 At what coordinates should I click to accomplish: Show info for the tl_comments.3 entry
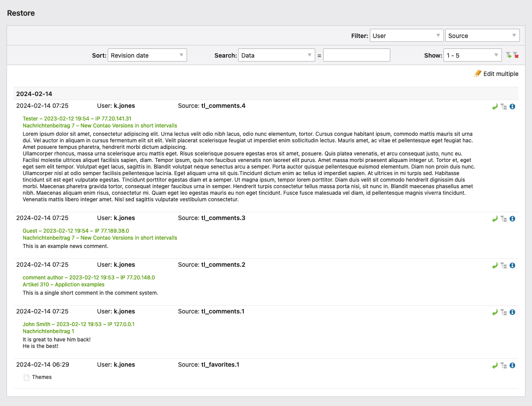point(512,219)
